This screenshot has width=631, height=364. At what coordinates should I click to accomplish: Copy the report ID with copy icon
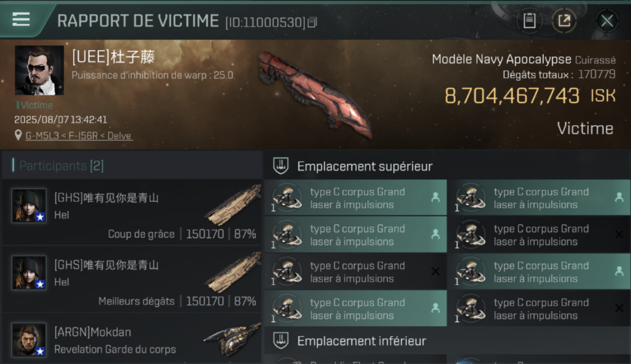pyautogui.click(x=312, y=22)
